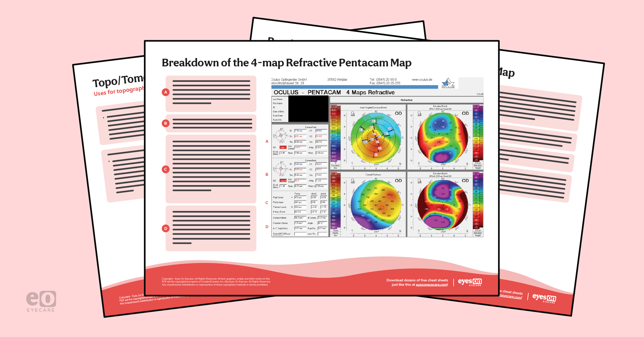The image size is (644, 337).
Task: Click the Cornea Back K2 value -8.0 D
Action: tap(321, 170)
